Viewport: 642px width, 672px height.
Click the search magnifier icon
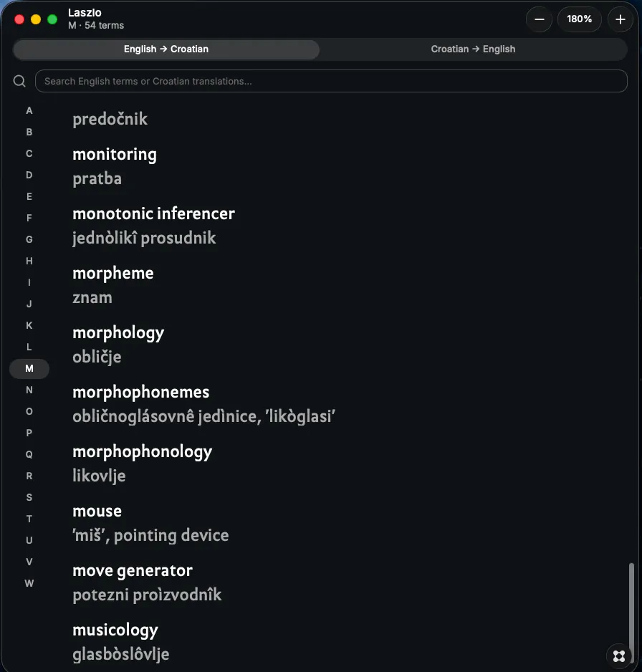pos(19,81)
